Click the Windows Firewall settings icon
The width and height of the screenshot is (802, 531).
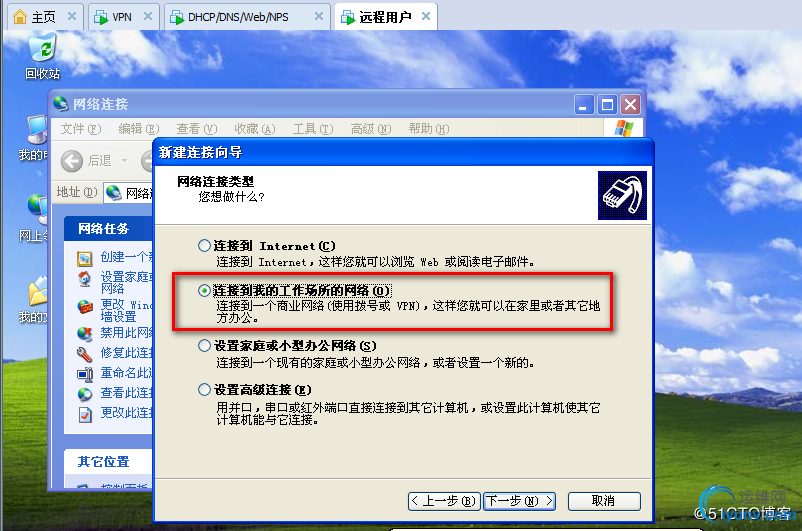click(x=85, y=306)
